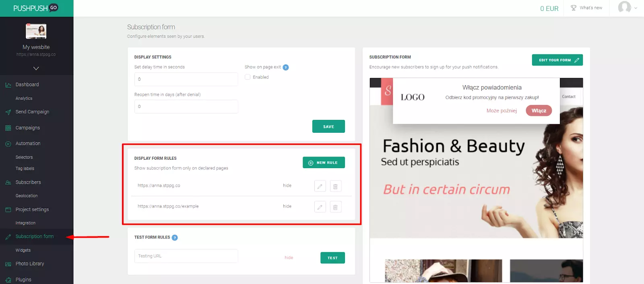Open Dashboard in the sidebar

pyautogui.click(x=27, y=84)
